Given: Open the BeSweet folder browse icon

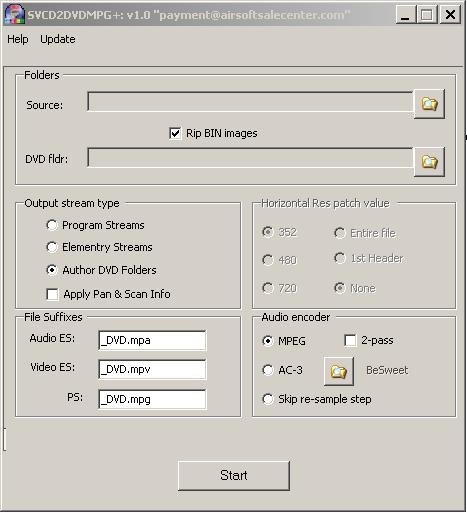Looking at the screenshot, I should pos(339,371).
